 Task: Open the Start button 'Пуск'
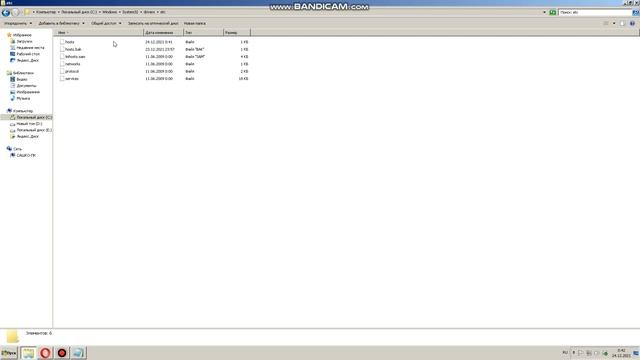pyautogui.click(x=9, y=353)
